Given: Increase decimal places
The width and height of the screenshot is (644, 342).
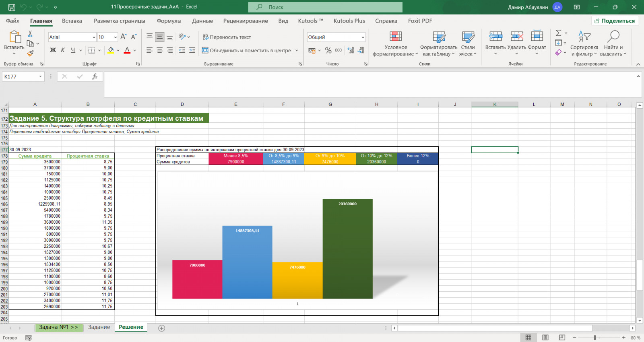Looking at the screenshot, I should point(351,50).
